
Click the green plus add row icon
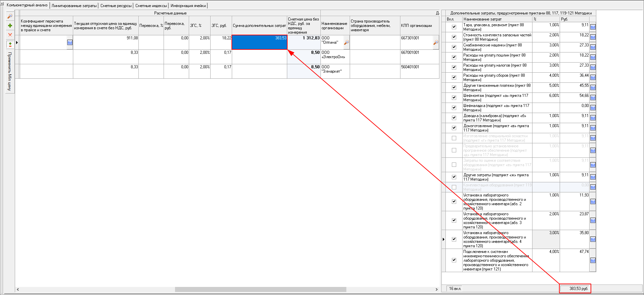point(10,26)
